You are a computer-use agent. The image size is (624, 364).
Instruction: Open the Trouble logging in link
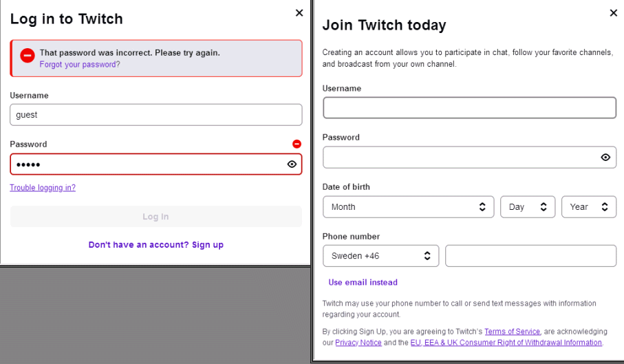[x=43, y=187]
